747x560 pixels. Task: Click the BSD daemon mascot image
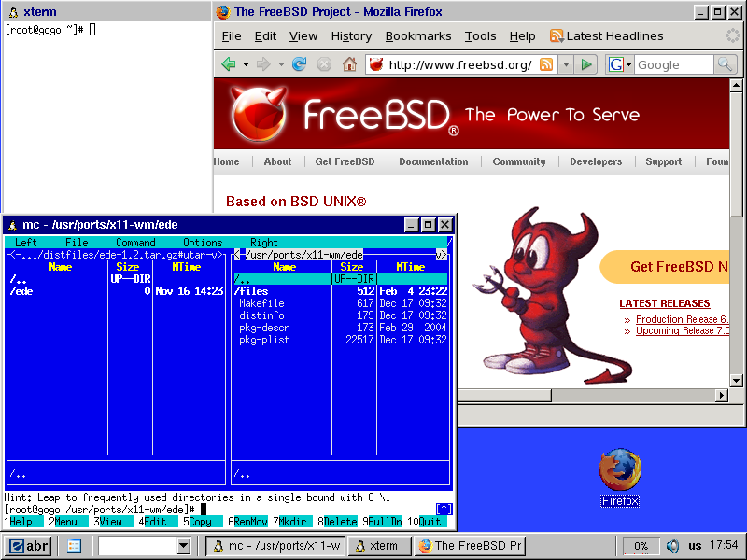pyautogui.click(x=553, y=295)
